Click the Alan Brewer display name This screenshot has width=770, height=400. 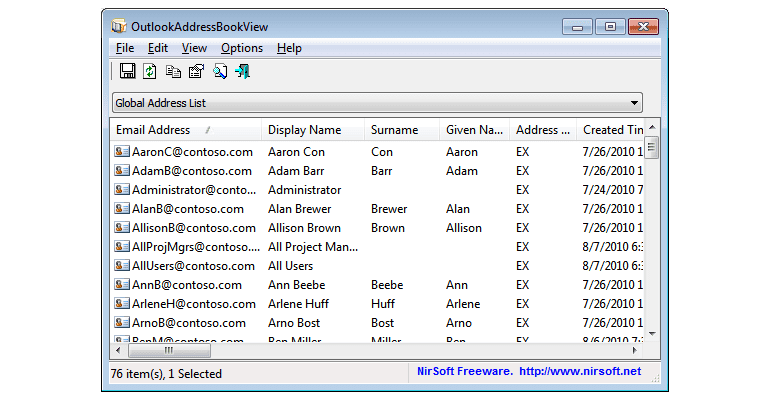300,209
